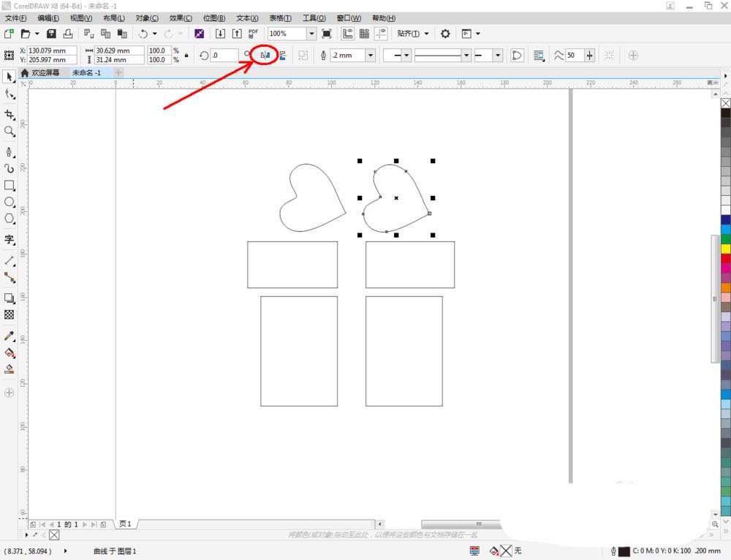Open the 文件(F) menu
731x560 pixels.
(x=16, y=18)
